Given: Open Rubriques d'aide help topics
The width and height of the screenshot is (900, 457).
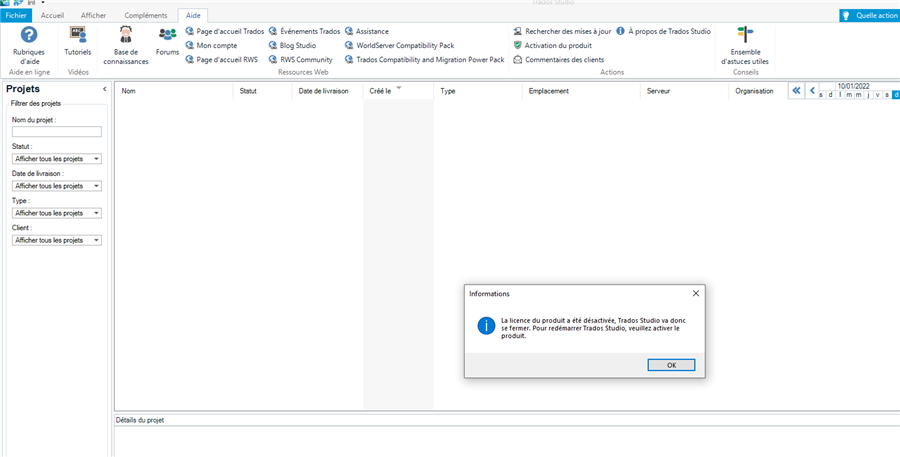Looking at the screenshot, I should click(x=29, y=45).
